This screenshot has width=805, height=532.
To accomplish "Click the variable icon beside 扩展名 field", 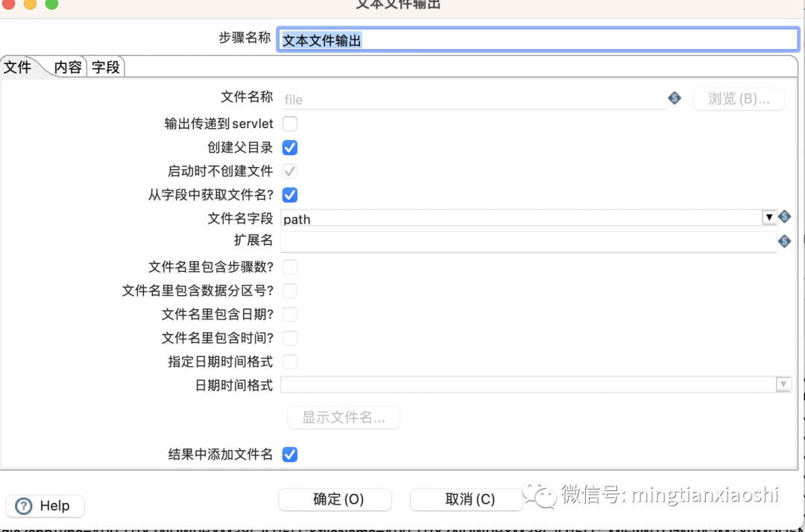I will 784,241.
